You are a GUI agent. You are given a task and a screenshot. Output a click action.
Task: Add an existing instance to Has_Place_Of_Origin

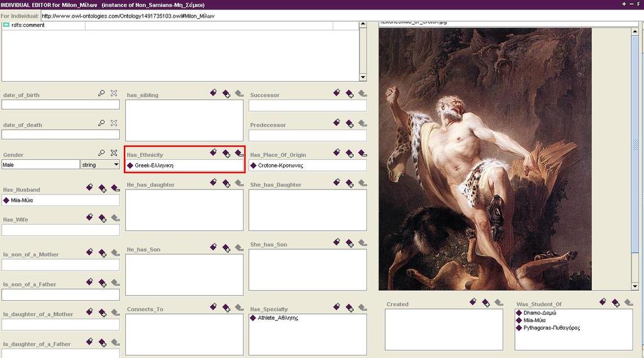350,154
